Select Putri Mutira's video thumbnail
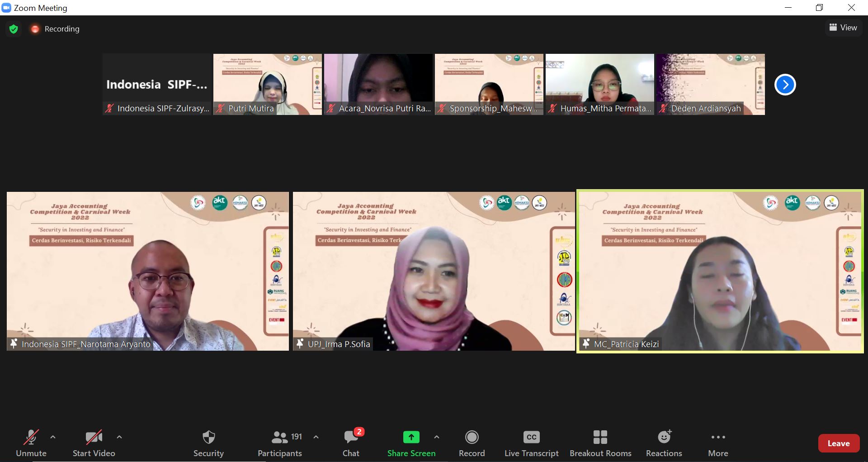The width and height of the screenshot is (868, 462). point(267,84)
